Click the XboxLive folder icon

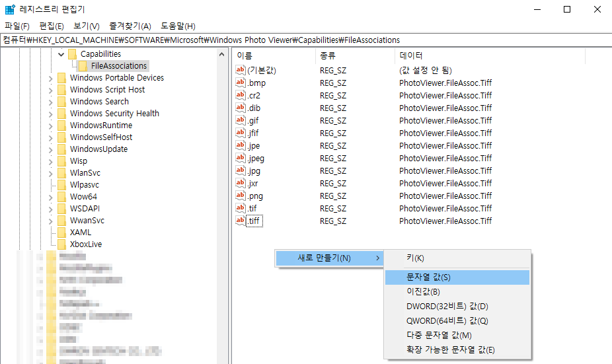point(61,244)
